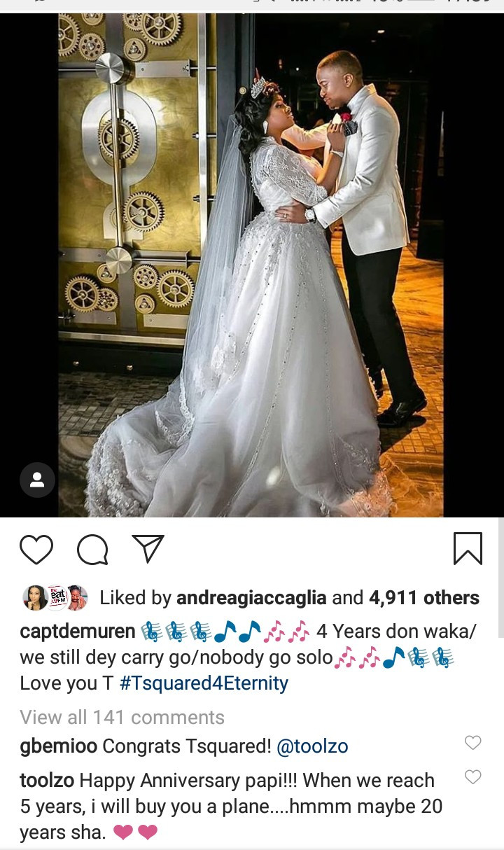
Task: Open the #Tsquared4Eternity hashtag
Action: [x=204, y=683]
